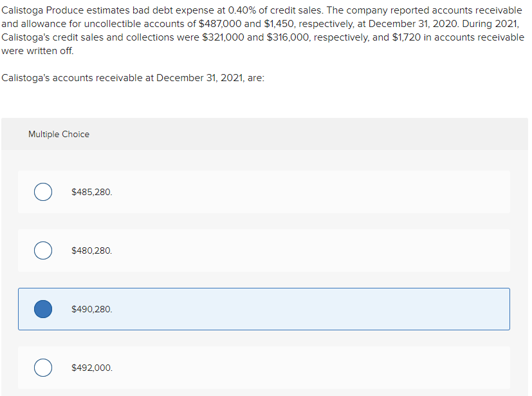
Task: Deselect the currently chosen $490,280 radio button
Action: click(42, 309)
